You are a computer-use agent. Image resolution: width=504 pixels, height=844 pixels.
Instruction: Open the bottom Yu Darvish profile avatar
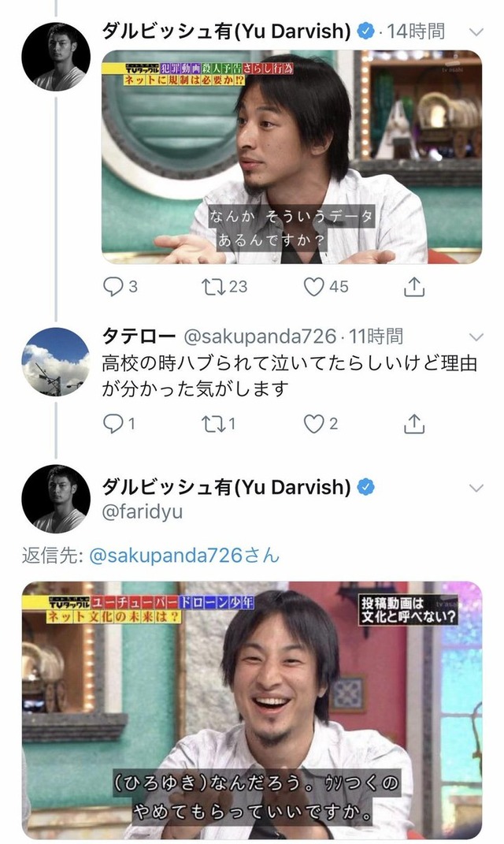56,499
